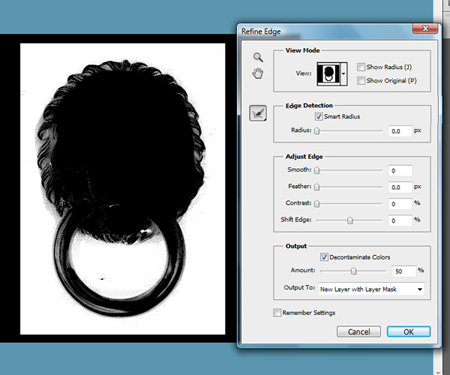
Task: Select the Zoom tool magnifier icon
Action: (x=258, y=57)
